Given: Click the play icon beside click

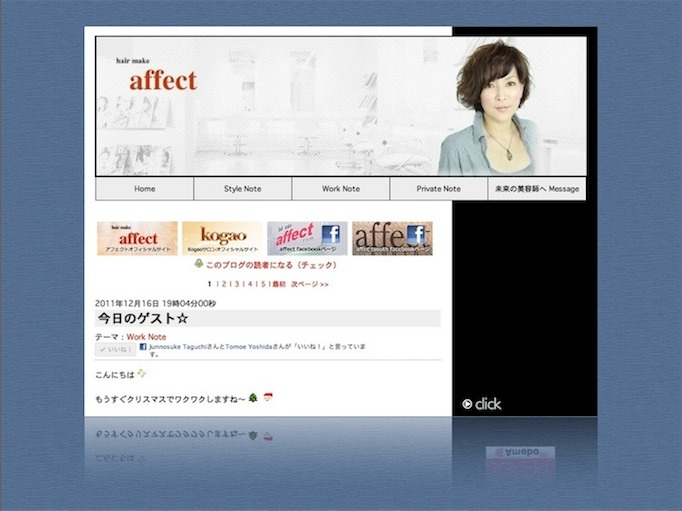Looking at the screenshot, I should click(x=467, y=404).
